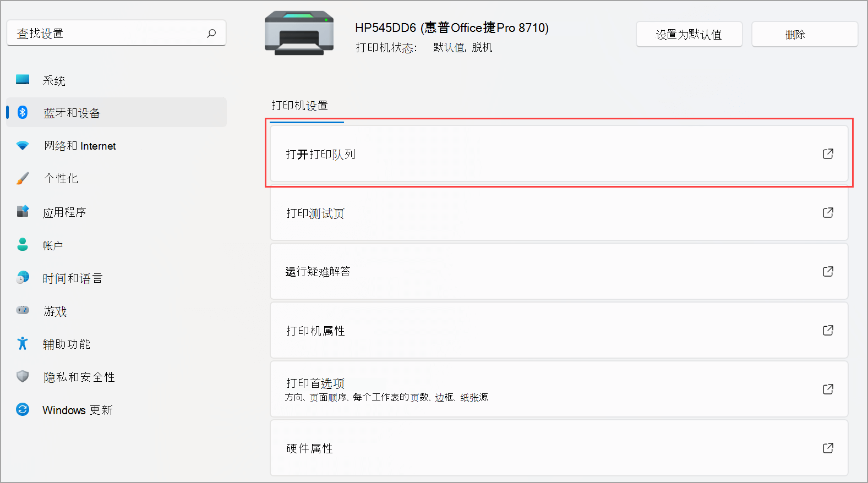This screenshot has width=868, height=483.
Task: Click the HP printer device image
Action: tap(299, 33)
